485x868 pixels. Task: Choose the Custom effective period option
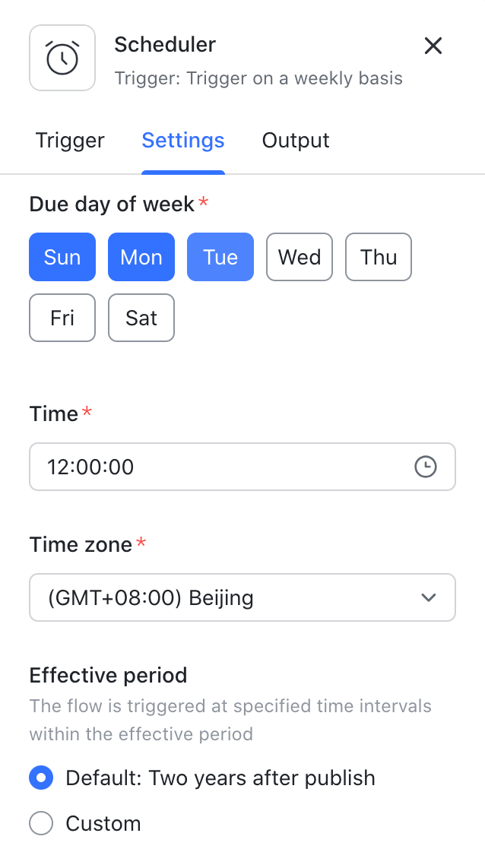click(41, 823)
